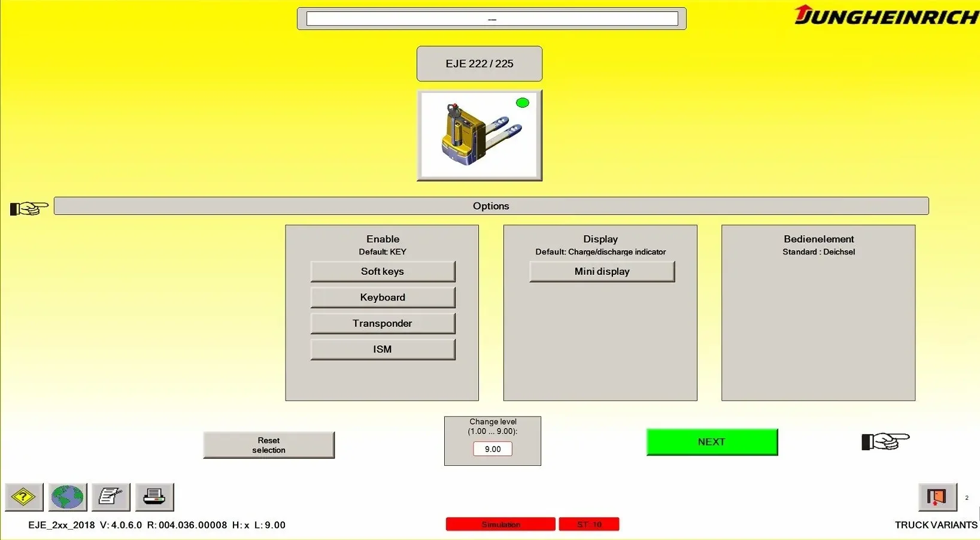Click the version text 'EJE_2xx_2018 V:4.0.6.0'
980x540 pixels.
pos(85,525)
